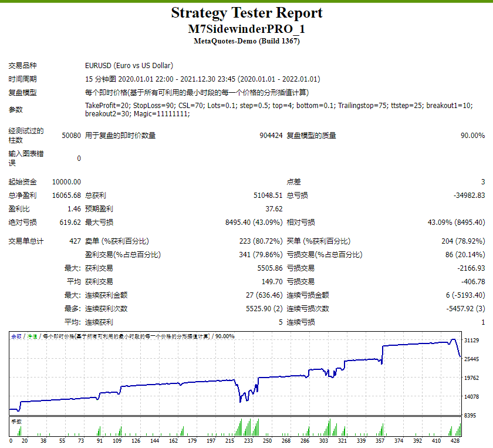Click largest loss trade -2166.93
The image size is (493, 448).
pos(471,268)
